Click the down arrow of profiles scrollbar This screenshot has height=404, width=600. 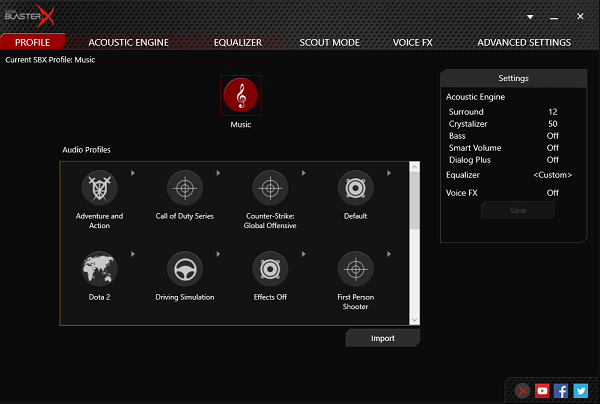coord(415,318)
